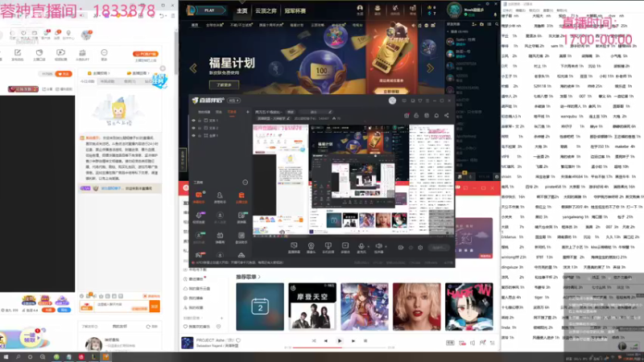
Task: Click the PLAY button in League client
Action: (x=209, y=10)
